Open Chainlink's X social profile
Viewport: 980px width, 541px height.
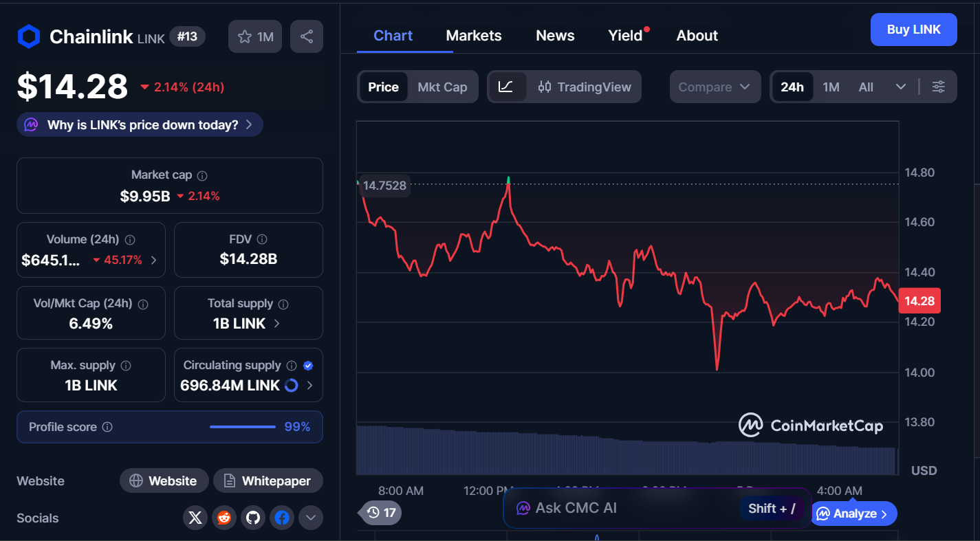[x=195, y=518]
